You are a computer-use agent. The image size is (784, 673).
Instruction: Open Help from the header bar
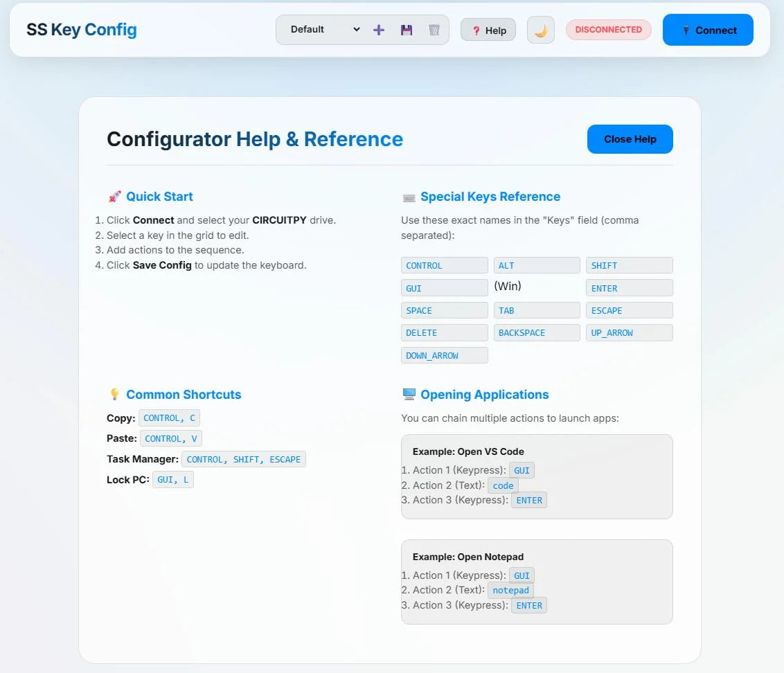pyautogui.click(x=488, y=30)
